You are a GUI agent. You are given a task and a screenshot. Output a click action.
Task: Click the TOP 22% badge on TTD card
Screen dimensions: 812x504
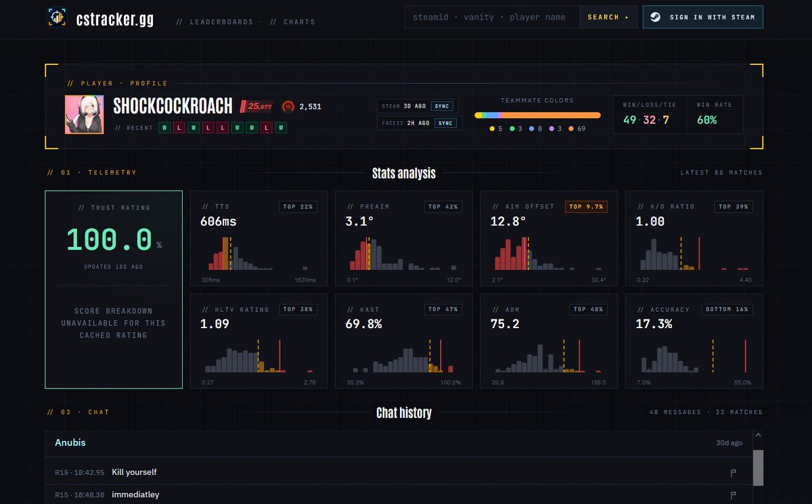[x=298, y=206]
